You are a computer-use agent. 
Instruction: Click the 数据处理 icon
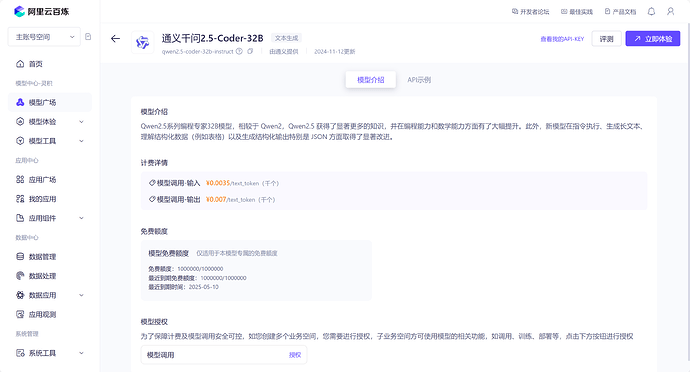point(20,276)
